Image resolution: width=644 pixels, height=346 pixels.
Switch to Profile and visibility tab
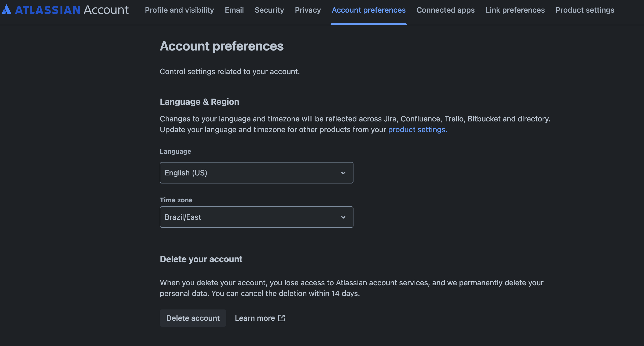[179, 10]
